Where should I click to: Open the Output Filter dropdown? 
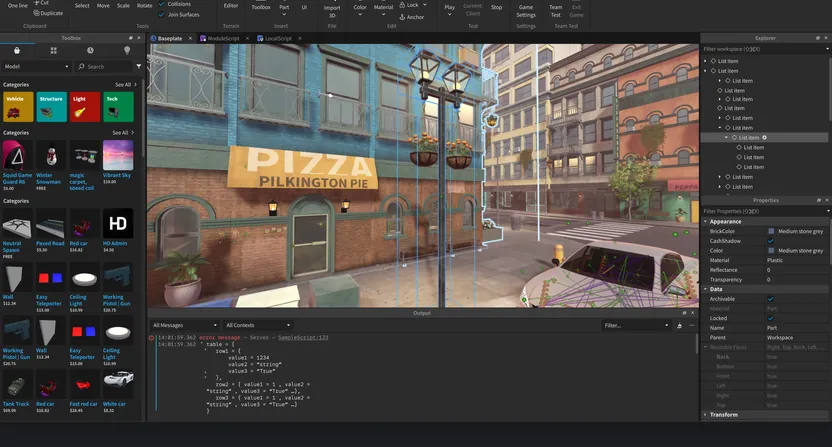click(x=637, y=325)
